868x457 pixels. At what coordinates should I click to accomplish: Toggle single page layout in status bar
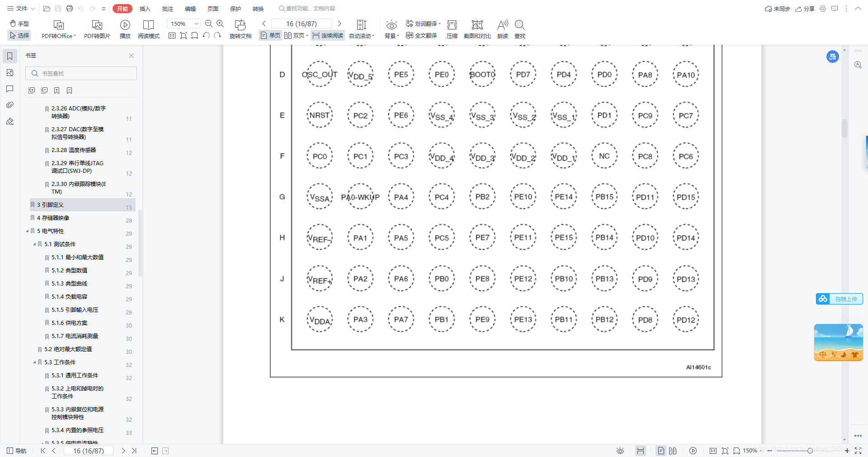tap(661, 451)
